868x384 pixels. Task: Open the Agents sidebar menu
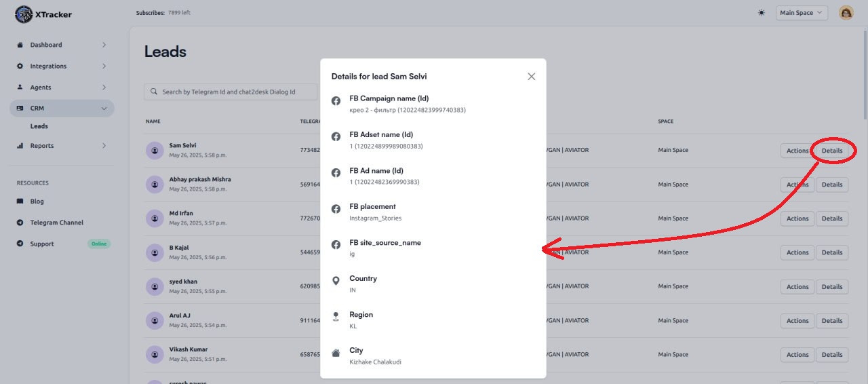click(61, 88)
